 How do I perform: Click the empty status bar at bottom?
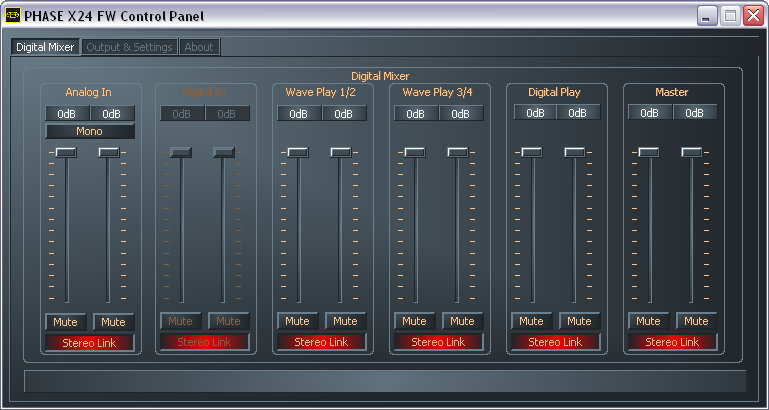click(385, 381)
